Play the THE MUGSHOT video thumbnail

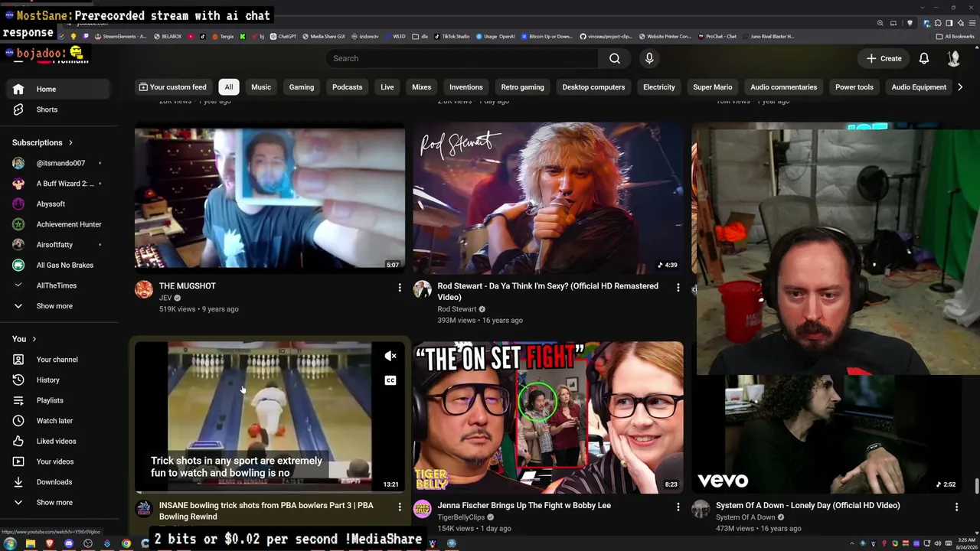(x=269, y=197)
